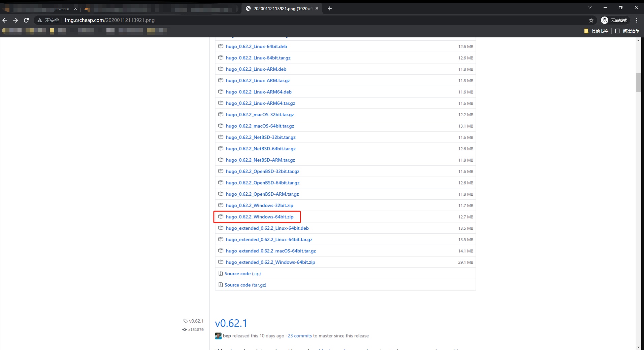The image size is (644, 350).
Task: Click package icon beside hugo_0.62.2_macOS-32bit.tar.gz
Action: [x=221, y=114]
